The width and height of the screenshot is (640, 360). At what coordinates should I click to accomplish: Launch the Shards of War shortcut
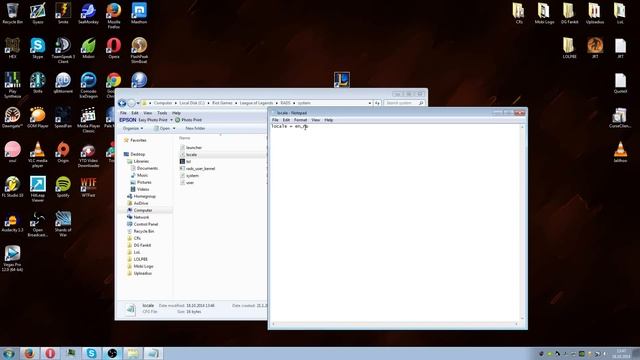63,224
